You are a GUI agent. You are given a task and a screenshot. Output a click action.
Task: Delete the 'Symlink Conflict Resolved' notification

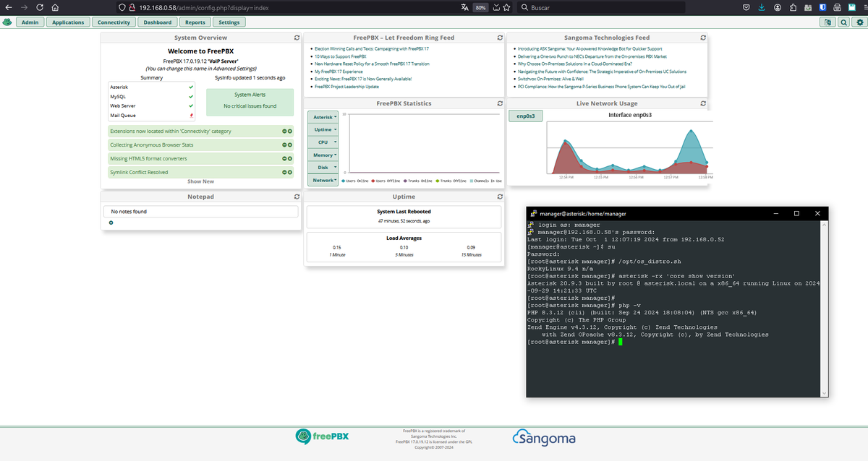[x=289, y=172]
